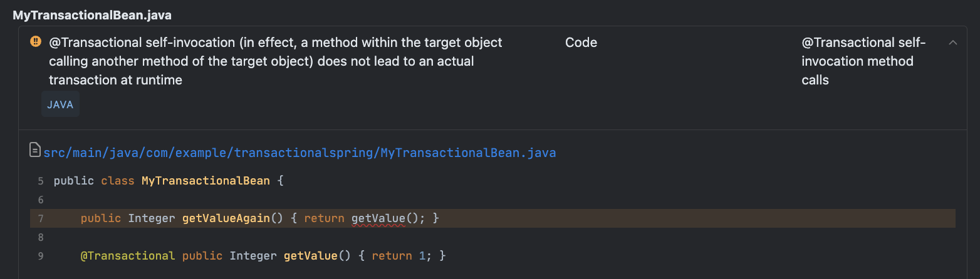Viewport: 980px width, 279px height.
Task: Click empty line 8 in code snippet
Action: tap(493, 237)
